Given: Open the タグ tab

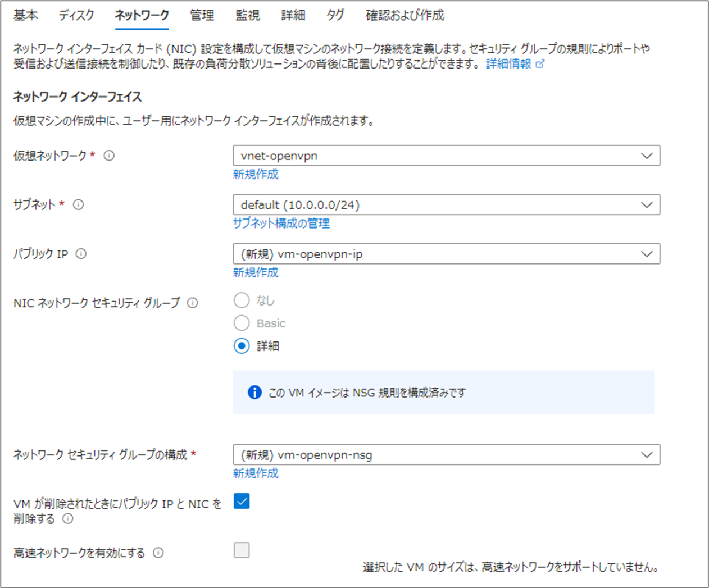Looking at the screenshot, I should coord(335,15).
